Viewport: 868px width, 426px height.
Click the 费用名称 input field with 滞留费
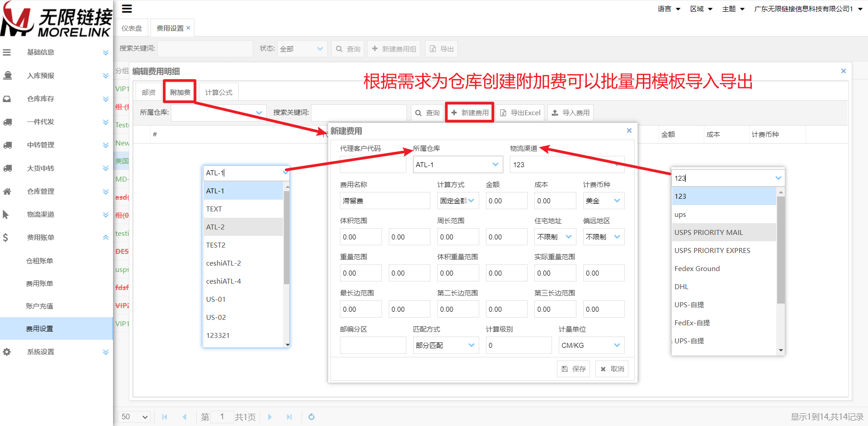[x=385, y=201]
